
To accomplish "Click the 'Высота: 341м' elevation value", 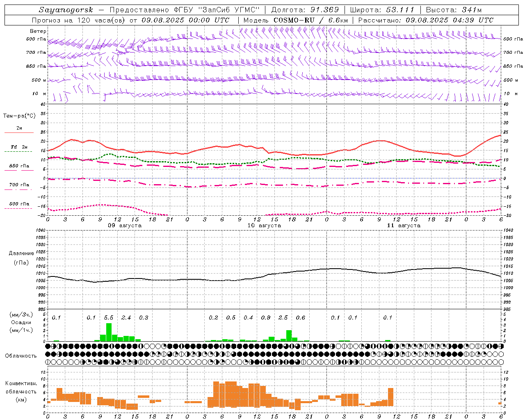I will [454, 10].
